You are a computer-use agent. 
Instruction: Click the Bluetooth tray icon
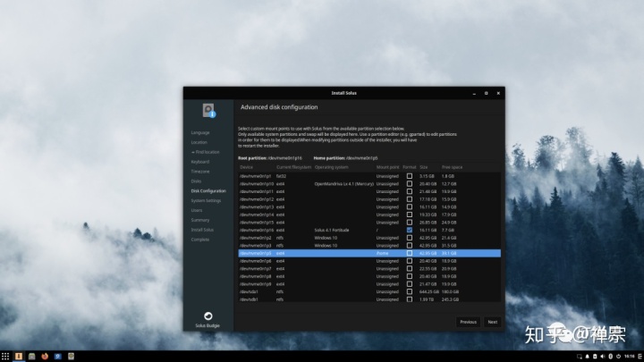[611, 357]
